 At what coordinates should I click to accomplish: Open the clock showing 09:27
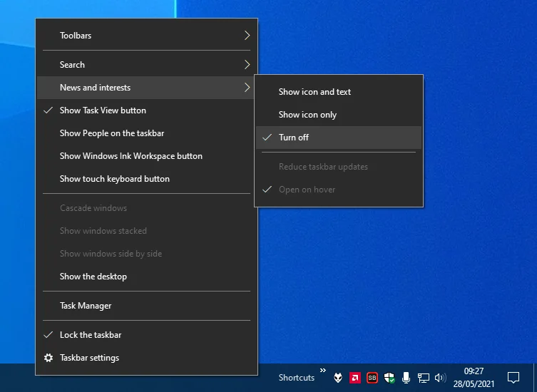pos(474,378)
